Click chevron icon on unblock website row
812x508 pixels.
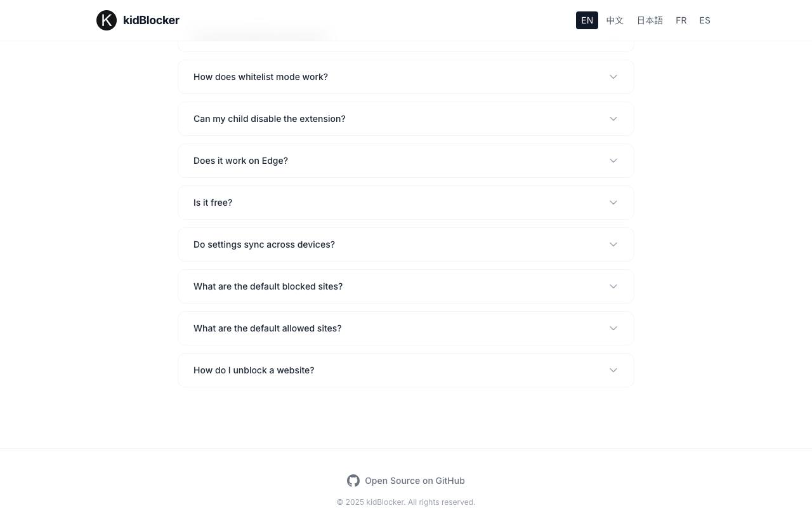[613, 370]
